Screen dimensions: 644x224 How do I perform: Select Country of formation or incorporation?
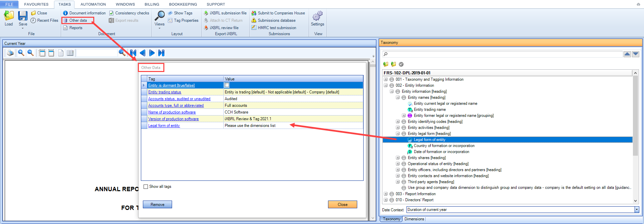[x=444, y=146]
